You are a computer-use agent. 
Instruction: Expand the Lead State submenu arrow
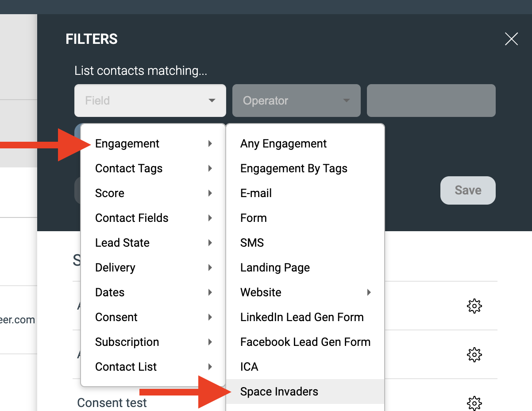click(210, 243)
